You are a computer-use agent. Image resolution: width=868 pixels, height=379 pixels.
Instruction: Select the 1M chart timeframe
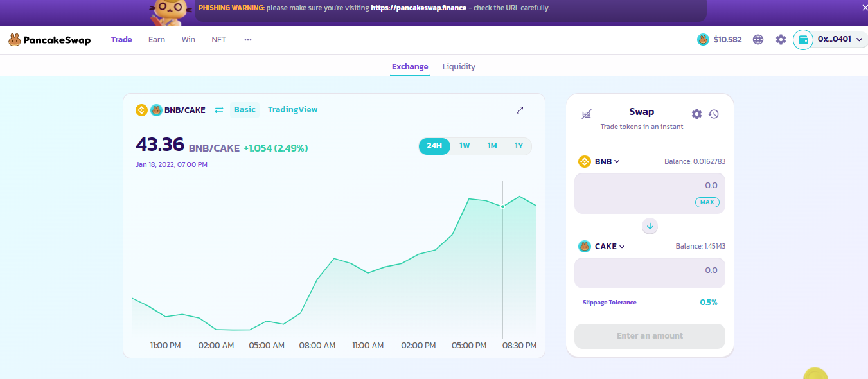pos(492,146)
